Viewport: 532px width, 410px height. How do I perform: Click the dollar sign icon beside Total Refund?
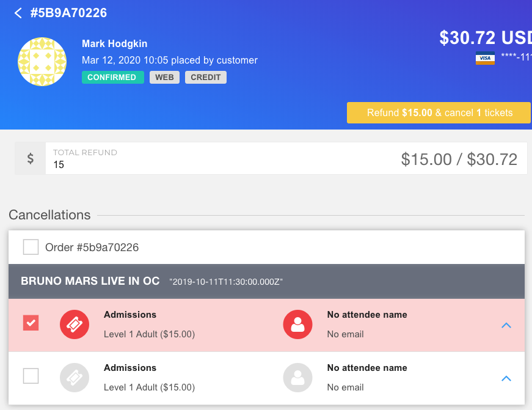[31, 158]
